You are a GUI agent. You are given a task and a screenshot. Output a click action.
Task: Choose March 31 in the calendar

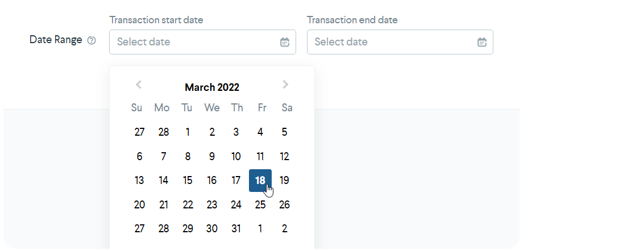click(236, 229)
